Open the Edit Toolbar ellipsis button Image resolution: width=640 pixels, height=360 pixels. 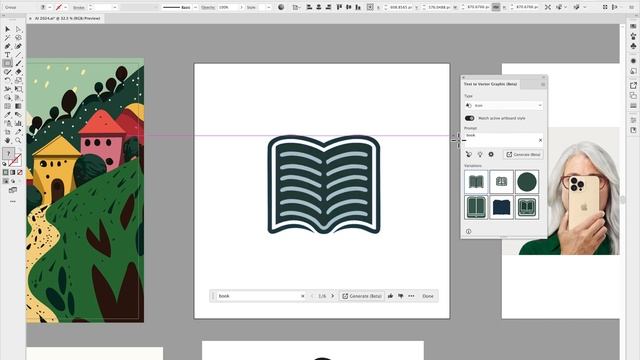[13, 201]
